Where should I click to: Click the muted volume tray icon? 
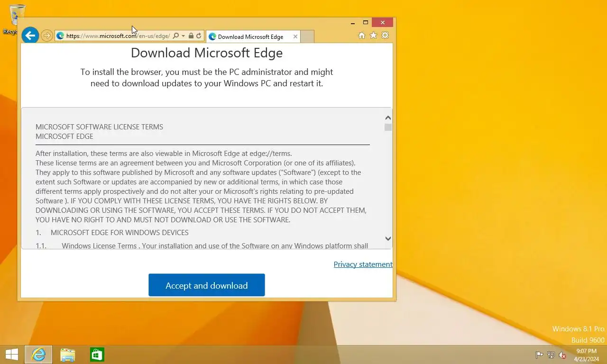tap(562, 355)
